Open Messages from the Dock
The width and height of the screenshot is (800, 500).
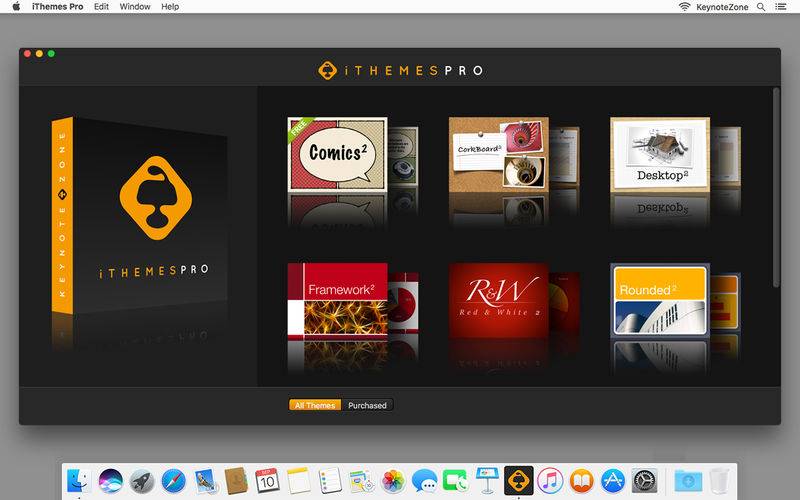click(424, 481)
